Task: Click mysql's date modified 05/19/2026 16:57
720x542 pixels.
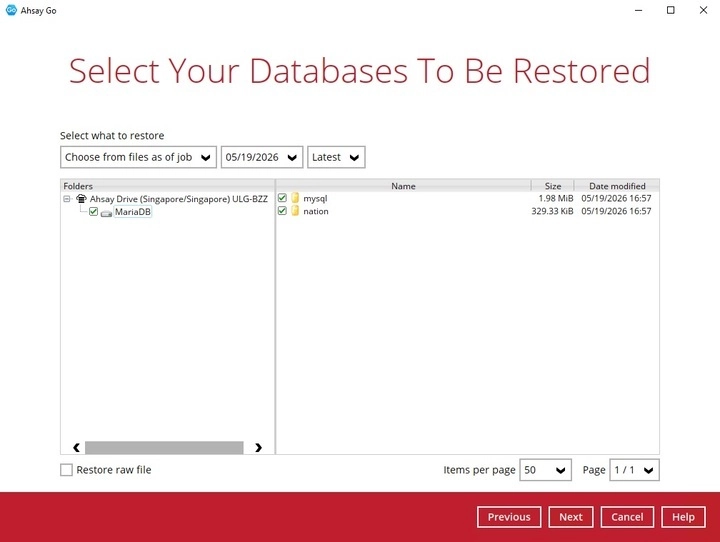Action: click(616, 198)
